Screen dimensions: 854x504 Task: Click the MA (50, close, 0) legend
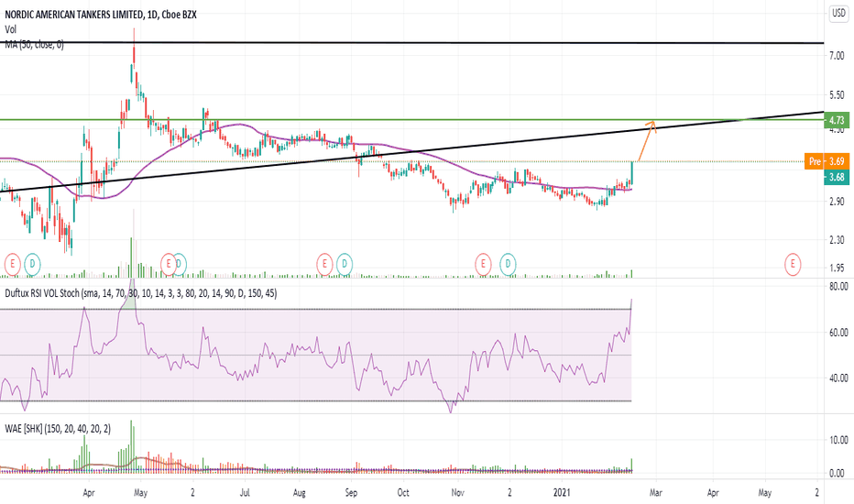[34, 45]
